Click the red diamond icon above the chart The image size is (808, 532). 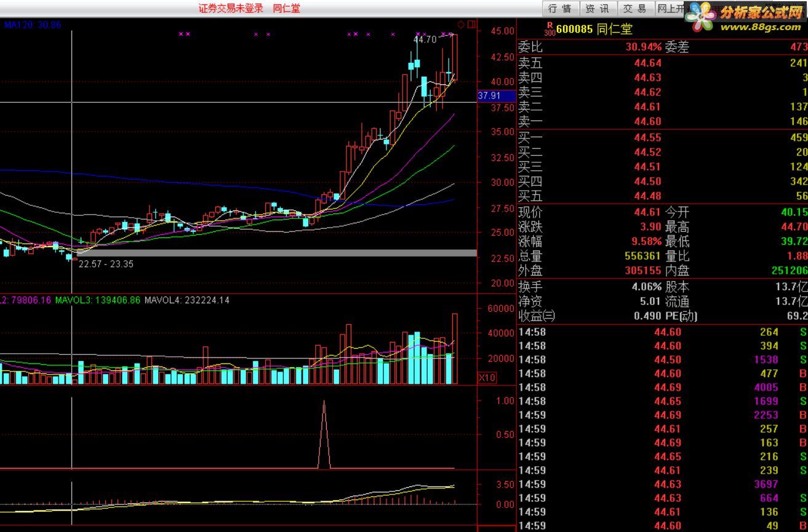pyautogui.click(x=461, y=25)
